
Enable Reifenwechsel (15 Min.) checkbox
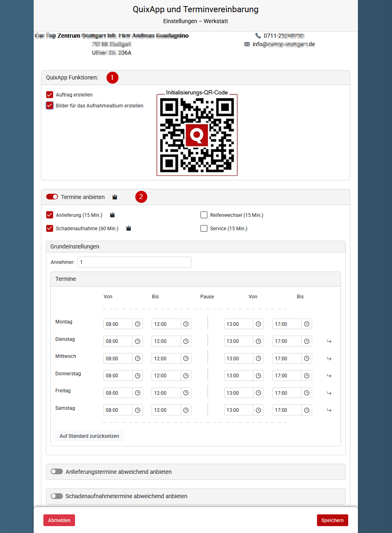pos(204,215)
